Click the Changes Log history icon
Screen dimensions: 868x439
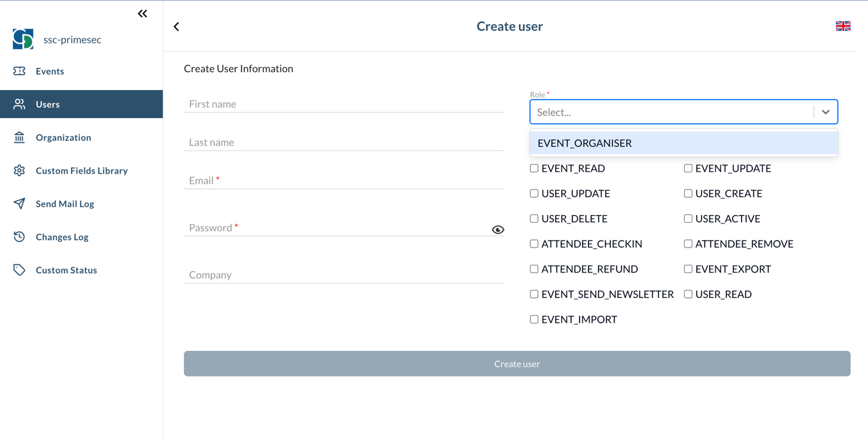coord(20,237)
